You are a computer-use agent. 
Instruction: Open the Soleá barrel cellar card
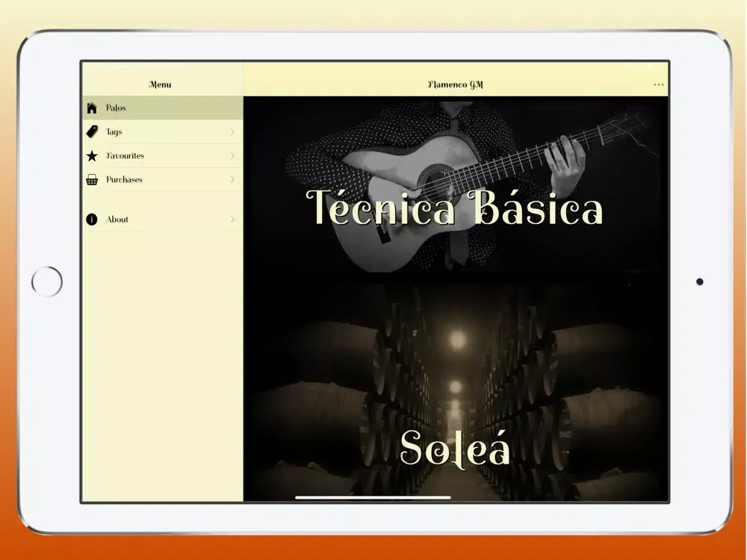tap(456, 388)
